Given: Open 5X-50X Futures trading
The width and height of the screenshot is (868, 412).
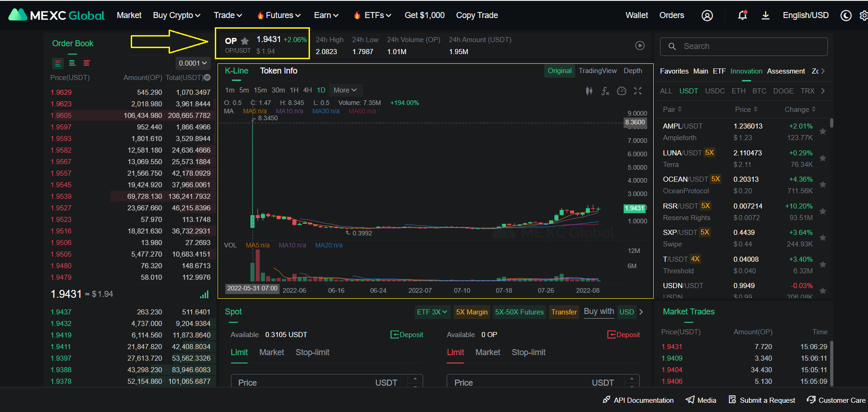Looking at the screenshot, I should click(x=519, y=312).
